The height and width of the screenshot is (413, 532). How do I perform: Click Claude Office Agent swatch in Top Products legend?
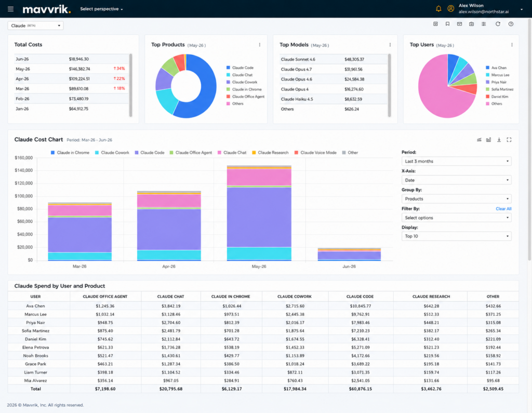click(x=229, y=97)
